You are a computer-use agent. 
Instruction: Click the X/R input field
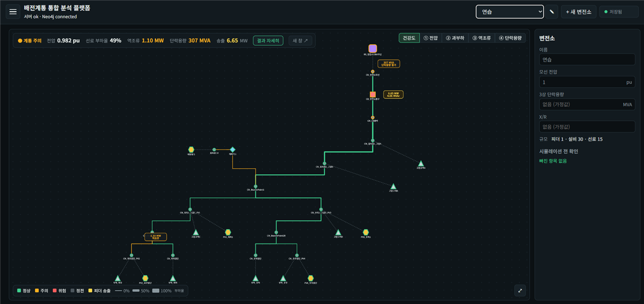tap(587, 127)
